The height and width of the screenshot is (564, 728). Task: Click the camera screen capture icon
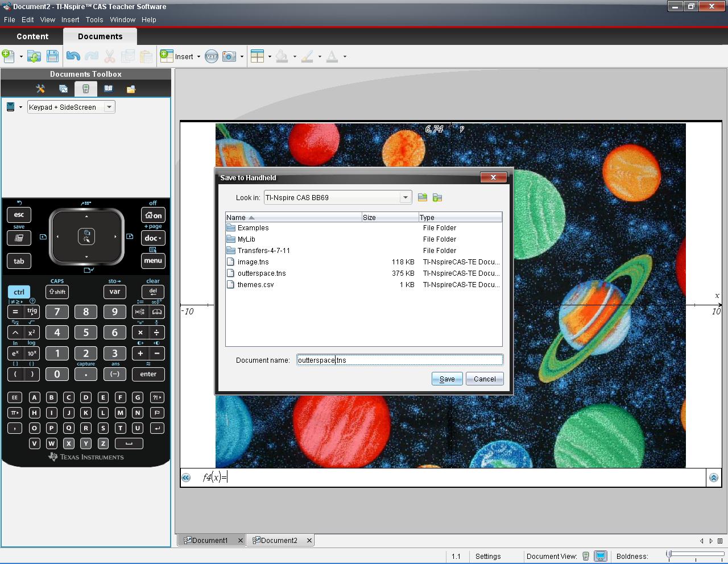[229, 56]
